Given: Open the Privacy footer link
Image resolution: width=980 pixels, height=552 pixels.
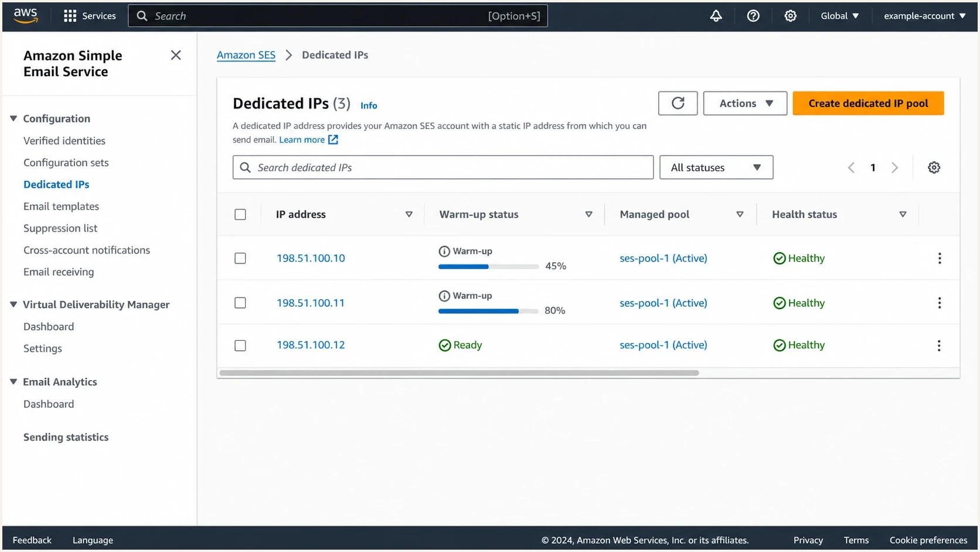Looking at the screenshot, I should (808, 540).
